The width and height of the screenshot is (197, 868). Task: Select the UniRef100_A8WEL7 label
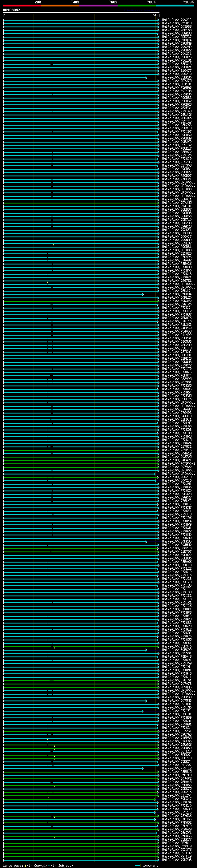[177, 149]
